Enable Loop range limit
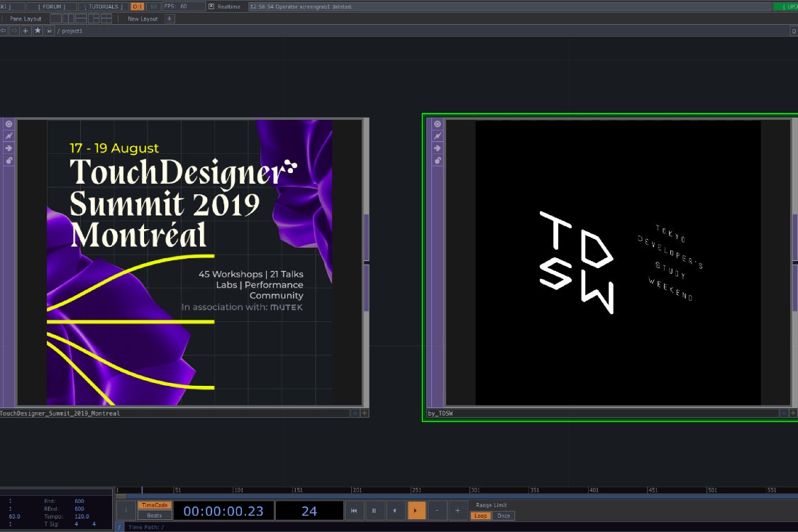 (481, 516)
